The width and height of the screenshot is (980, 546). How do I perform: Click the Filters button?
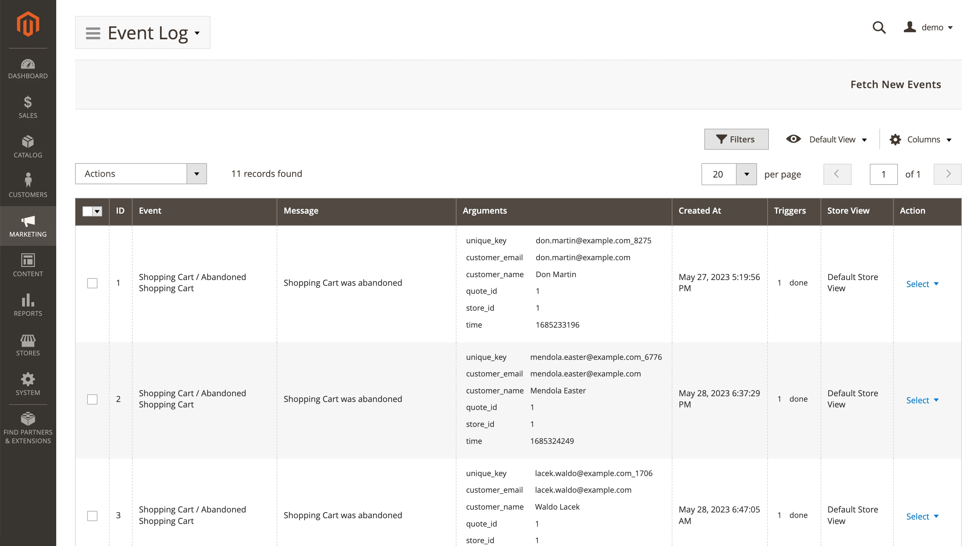(x=736, y=140)
